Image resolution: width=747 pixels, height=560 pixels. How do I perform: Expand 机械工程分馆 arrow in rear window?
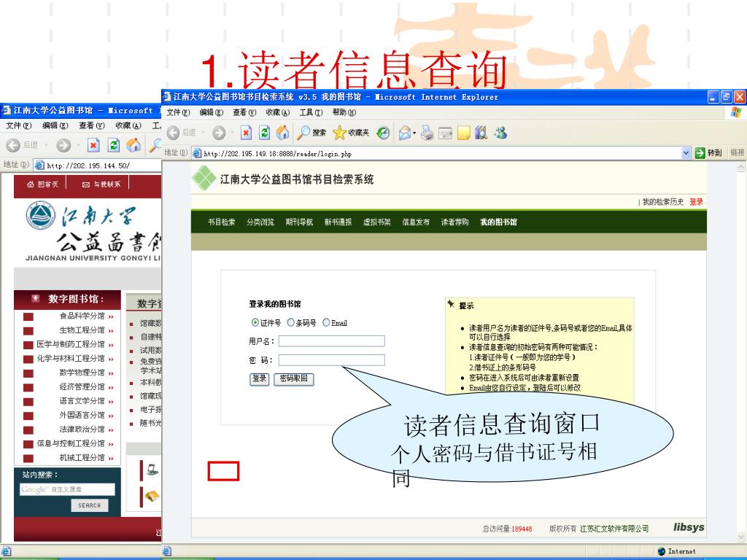point(111,458)
